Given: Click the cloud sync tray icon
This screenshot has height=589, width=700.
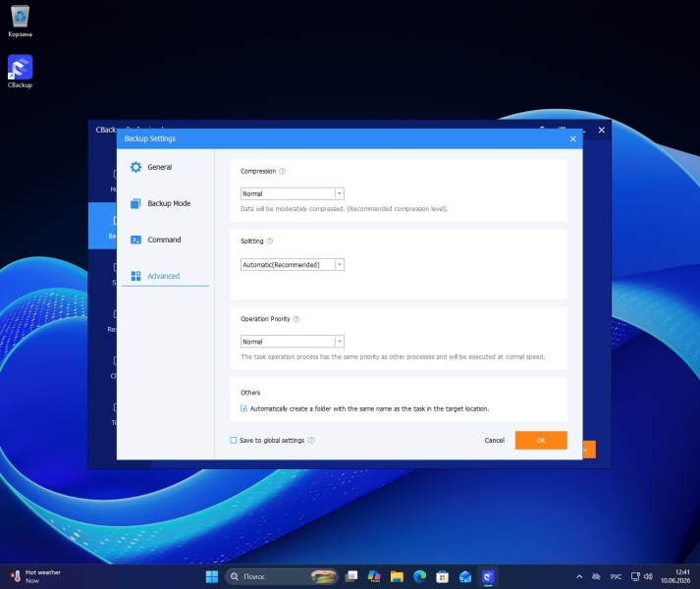Looking at the screenshot, I should [x=596, y=576].
